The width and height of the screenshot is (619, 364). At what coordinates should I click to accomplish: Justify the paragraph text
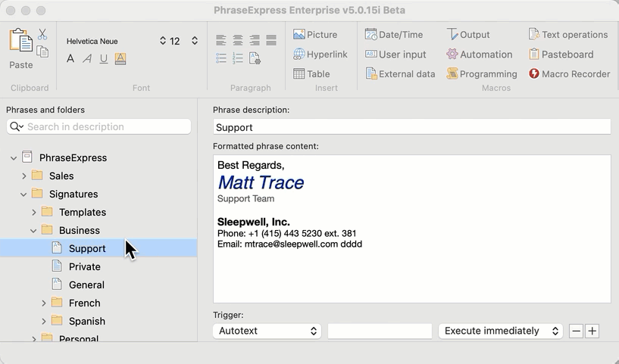pos(271,40)
